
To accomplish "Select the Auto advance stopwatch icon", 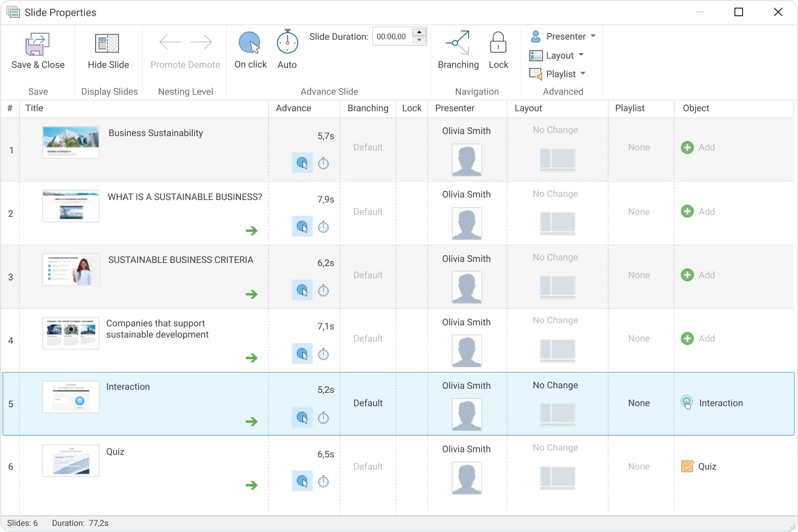I will (x=287, y=42).
